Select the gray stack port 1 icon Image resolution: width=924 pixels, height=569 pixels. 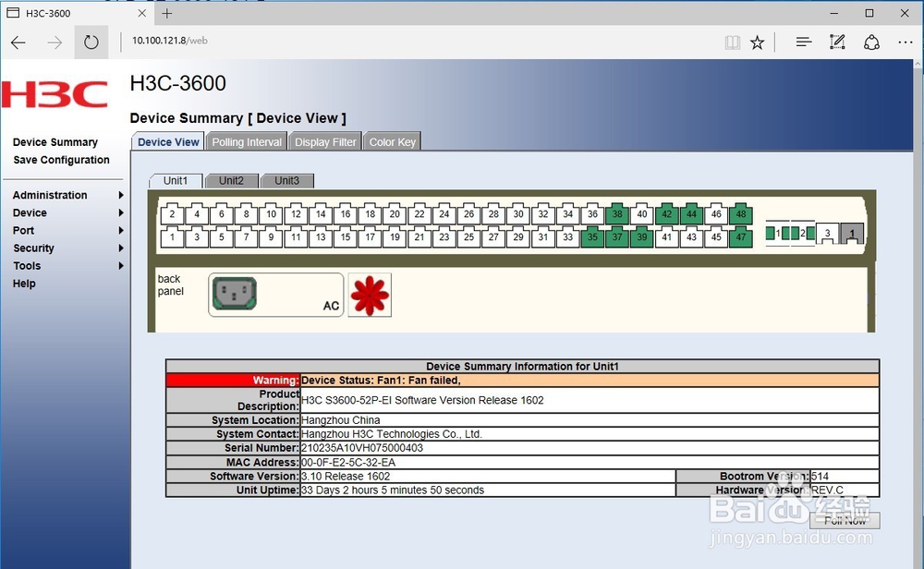tap(852, 234)
